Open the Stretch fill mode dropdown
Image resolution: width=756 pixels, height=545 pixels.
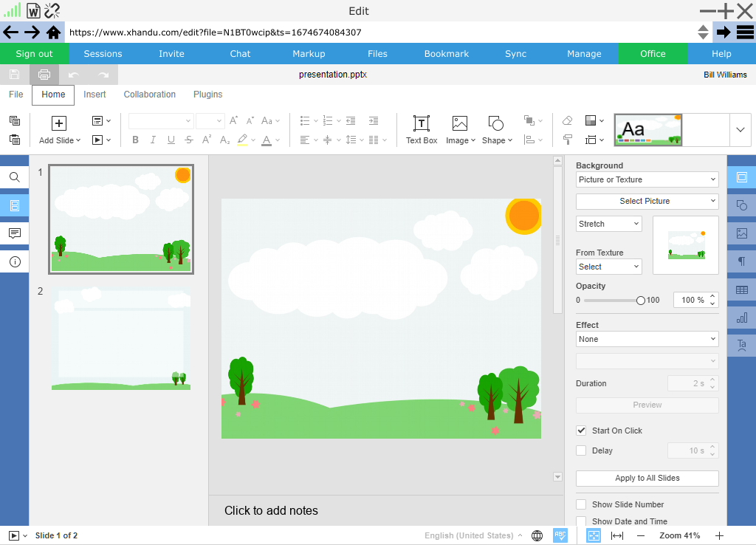[x=608, y=224]
